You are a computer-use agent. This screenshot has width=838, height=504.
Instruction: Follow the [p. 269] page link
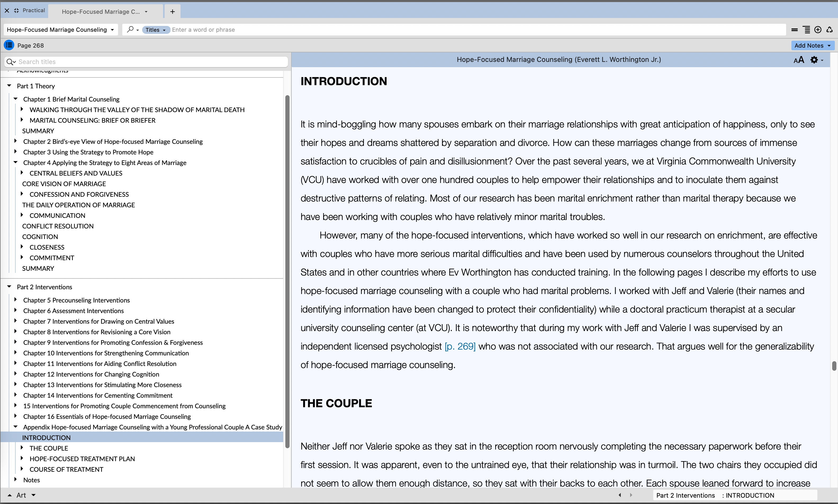pos(460,346)
